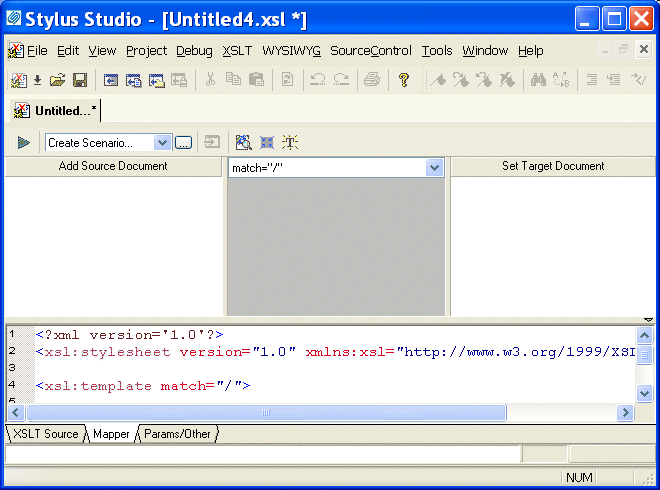Viewport: 660px width, 490px height.
Task: Click the Print icon in toolbar
Action: [372, 80]
